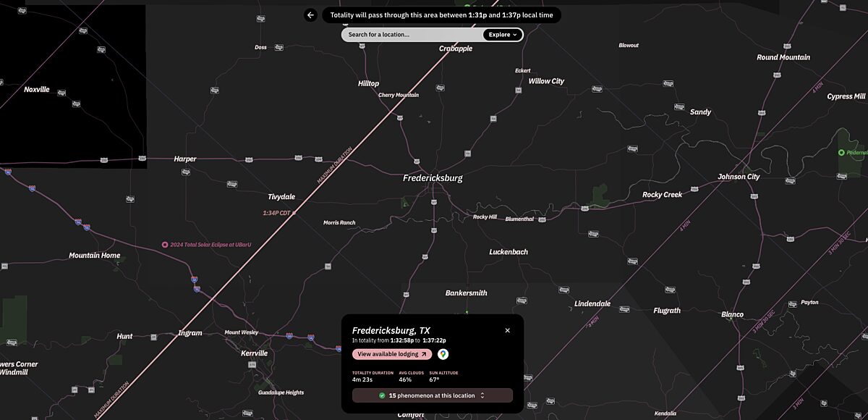
Task: Click the highway shield icon near Kerrville
Action: (x=252, y=364)
